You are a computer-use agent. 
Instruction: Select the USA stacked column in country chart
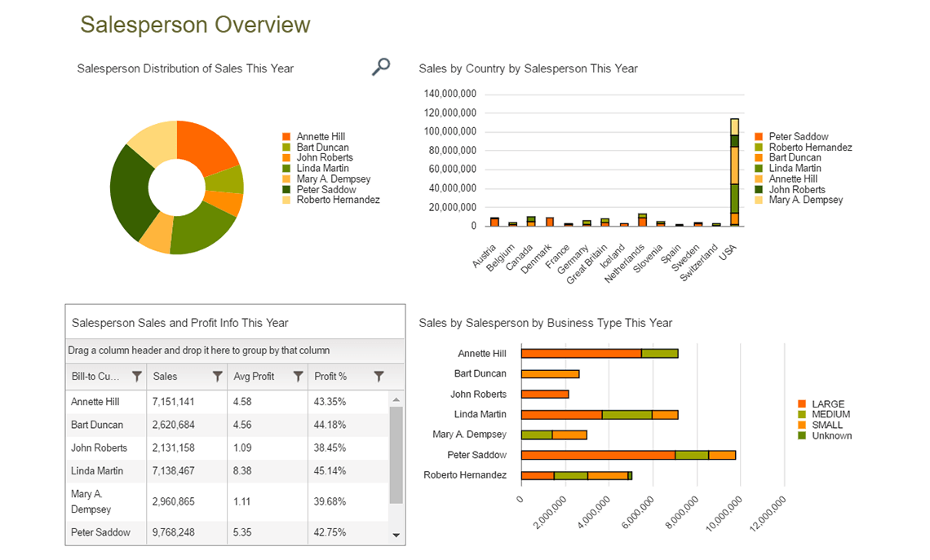pyautogui.click(x=734, y=173)
